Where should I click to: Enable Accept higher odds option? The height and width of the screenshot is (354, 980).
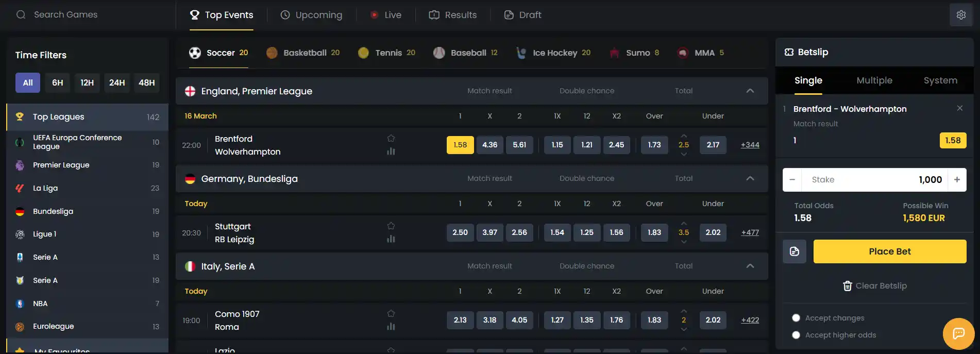pos(796,335)
